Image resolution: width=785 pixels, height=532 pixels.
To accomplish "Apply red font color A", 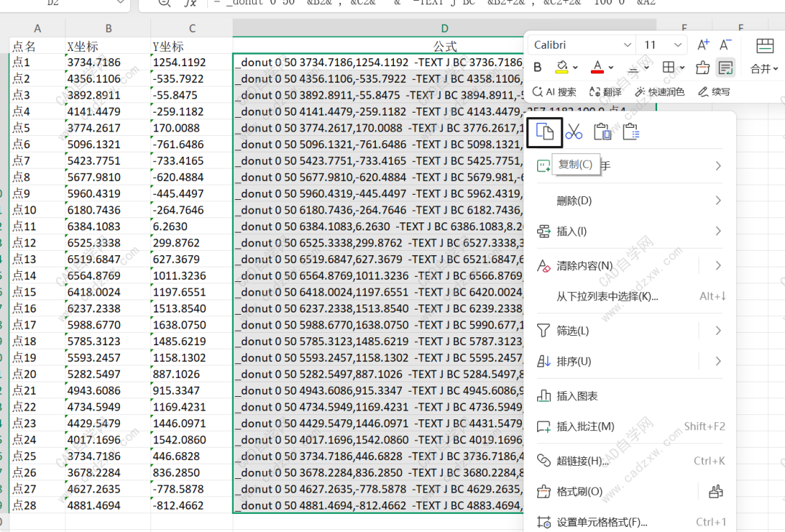I will 597,67.
